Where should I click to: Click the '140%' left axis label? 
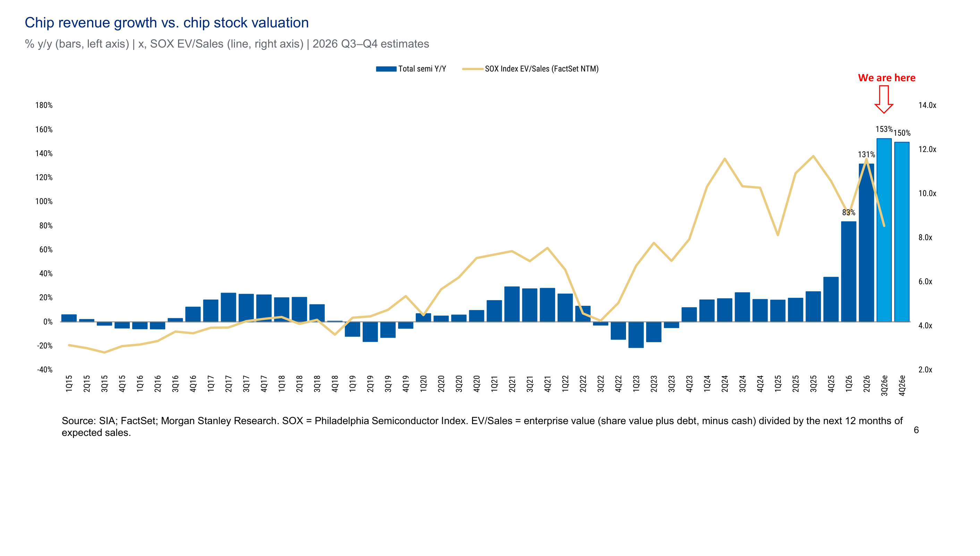click(x=44, y=153)
